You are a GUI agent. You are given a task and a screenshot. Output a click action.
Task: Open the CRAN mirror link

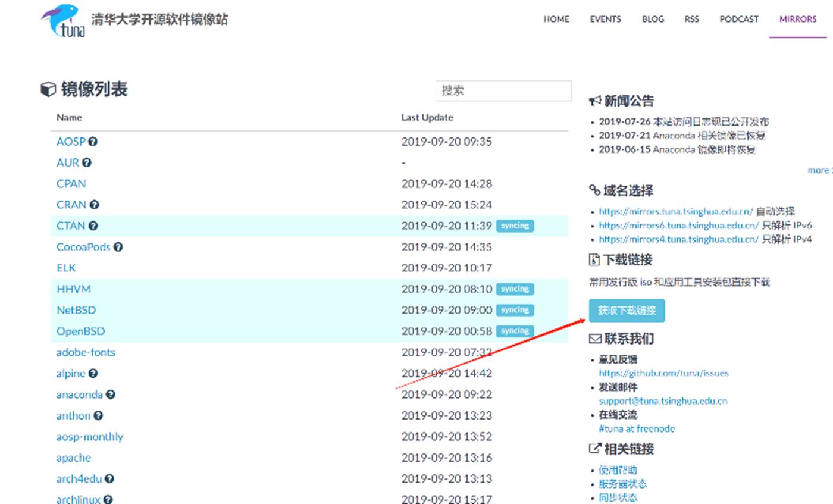(71, 205)
